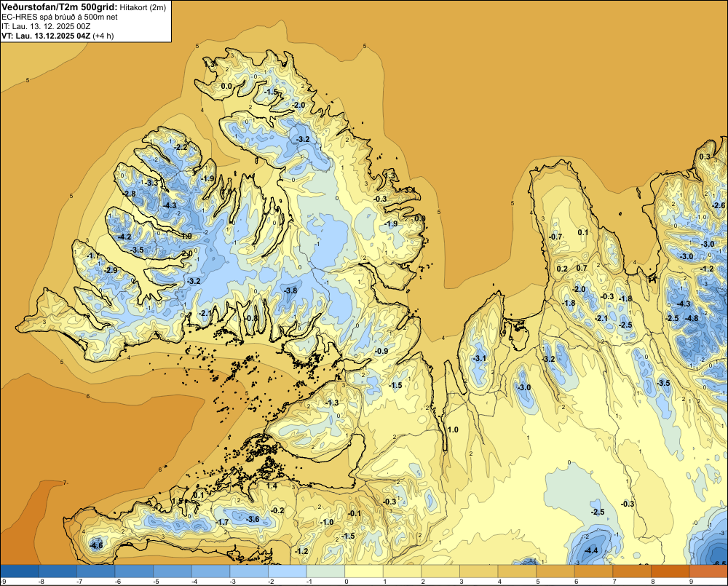The width and height of the screenshot is (728, 586).
Task: Click the -4.2 temperature label
Action: click(124, 237)
